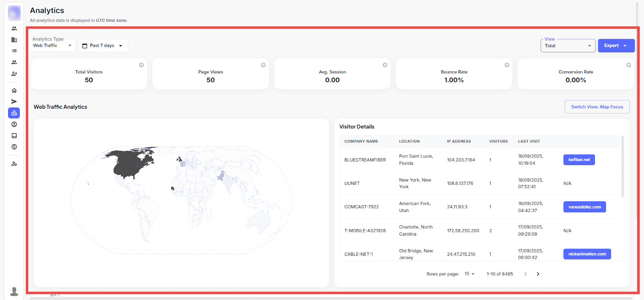
Task: Click info icon on Bounce Rate card
Action: point(507,65)
